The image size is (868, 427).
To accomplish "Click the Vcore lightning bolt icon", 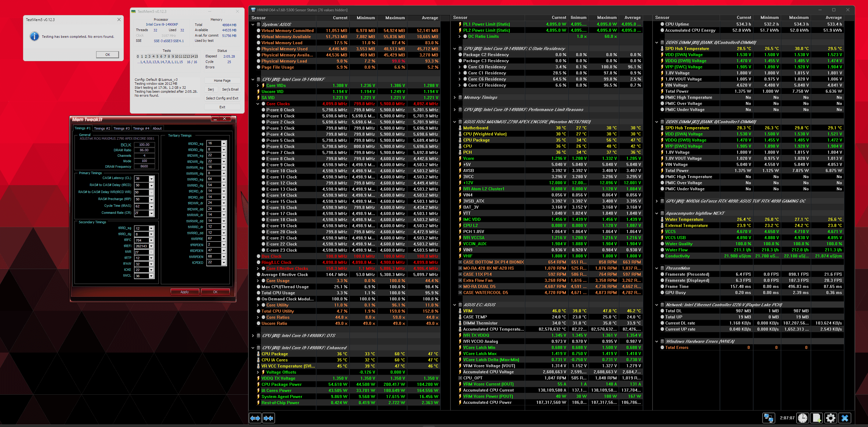I will (460, 158).
